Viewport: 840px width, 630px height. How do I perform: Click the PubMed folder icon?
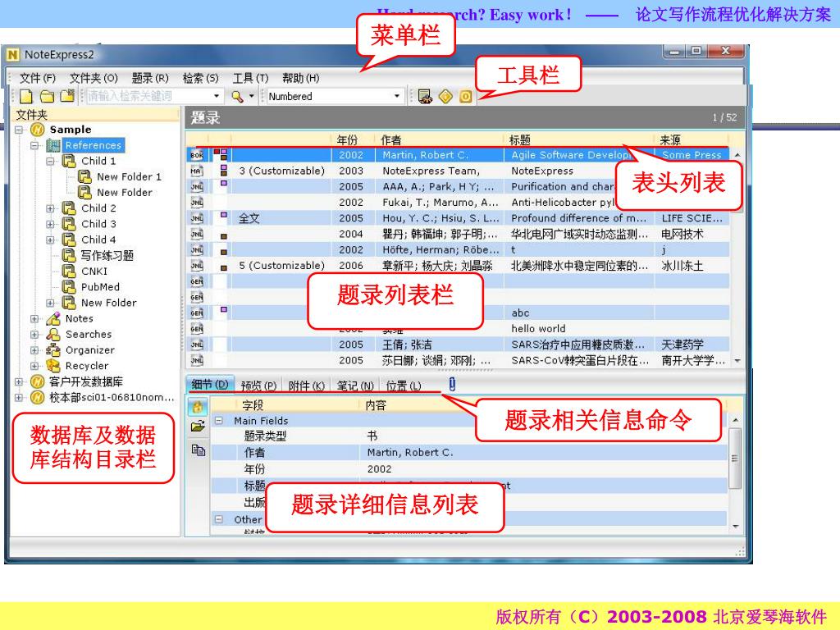(x=69, y=287)
